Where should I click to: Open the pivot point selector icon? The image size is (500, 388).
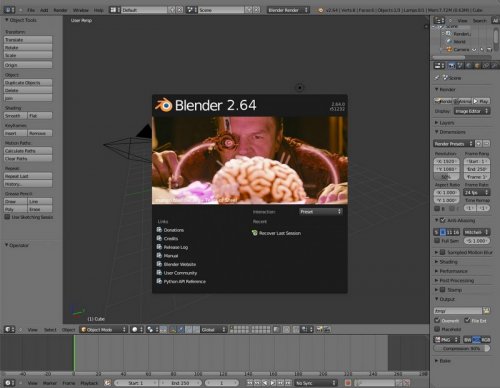152,329
